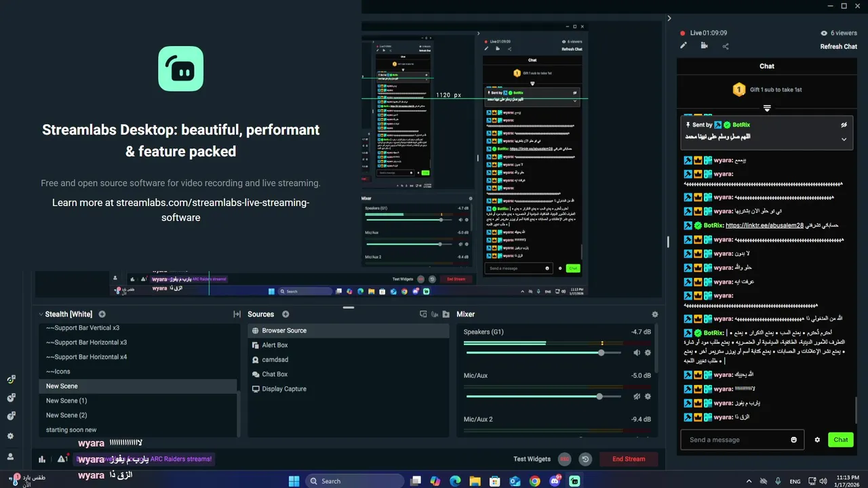This screenshot has width=868, height=488.
Task: Open the notifications warning icon
Action: 62,459
